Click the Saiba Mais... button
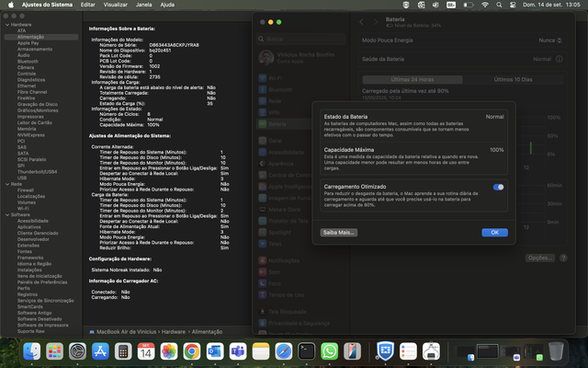Viewport: 588px width, 368px height. point(339,233)
